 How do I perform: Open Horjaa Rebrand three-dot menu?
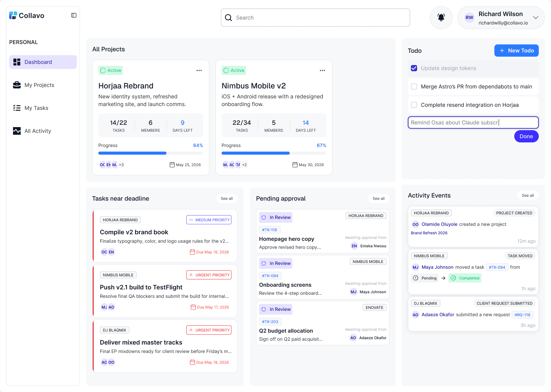tap(199, 70)
